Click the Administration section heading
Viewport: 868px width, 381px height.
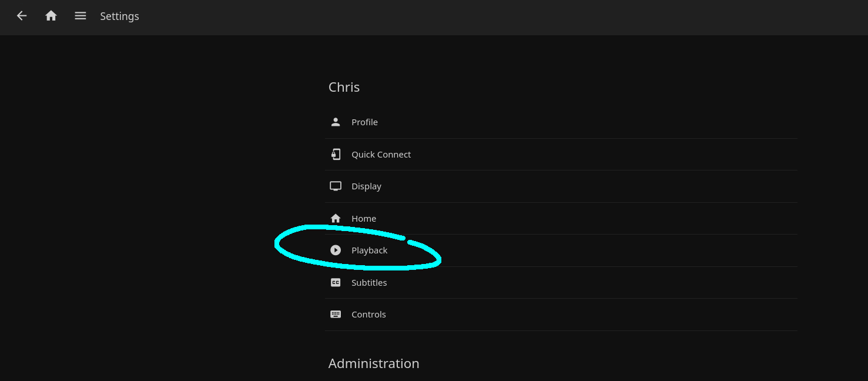point(373,363)
